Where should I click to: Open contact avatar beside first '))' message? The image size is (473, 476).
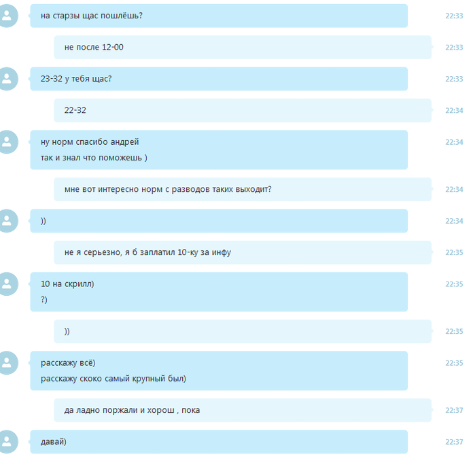pyautogui.click(x=7, y=221)
